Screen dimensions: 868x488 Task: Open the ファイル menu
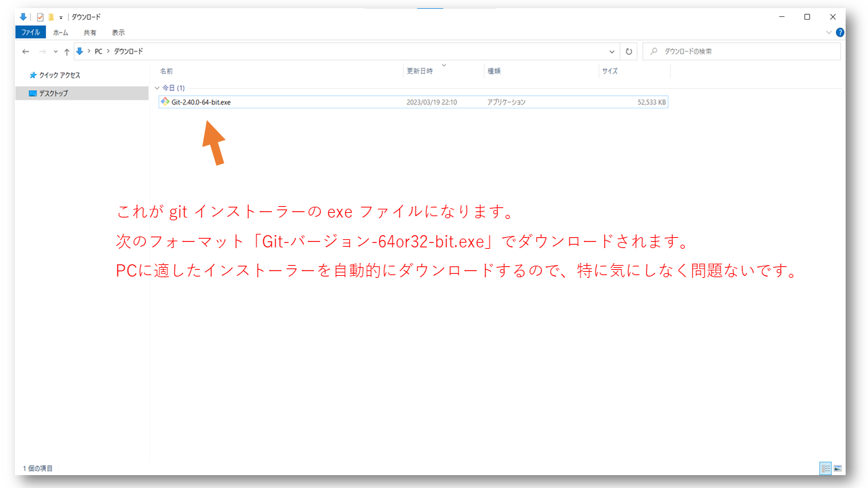[31, 33]
